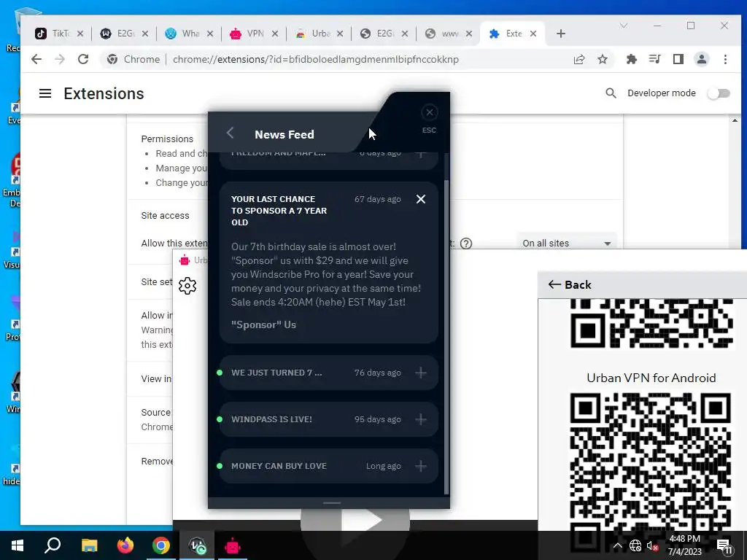
Task: Open File Explorer from taskbar
Action: tap(89, 545)
